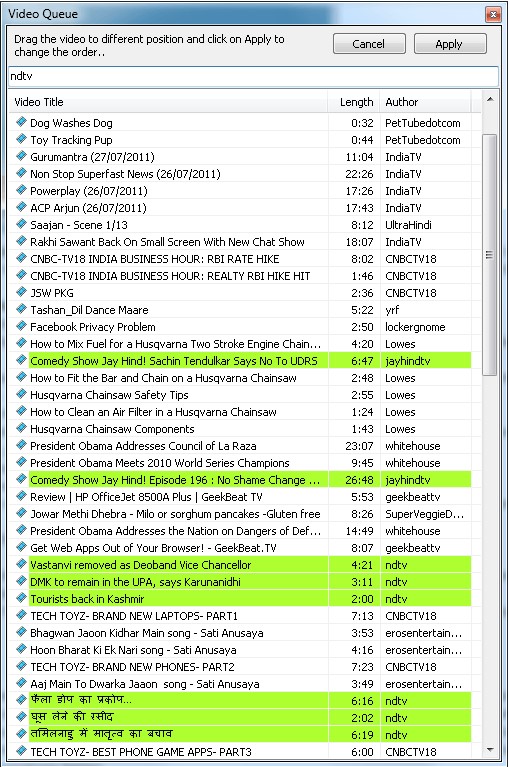
Task: Click the icon beside ACP Arjun (26/07/2011)
Action: pyautogui.click(x=21, y=207)
